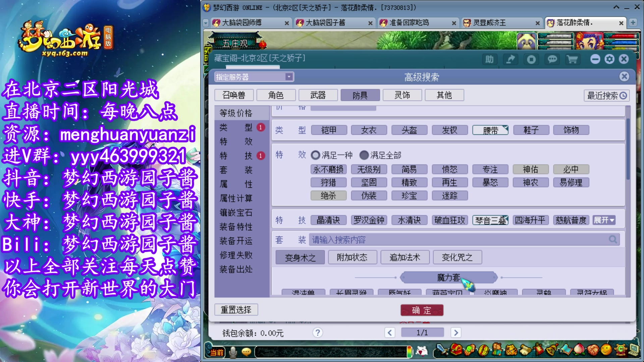Click the 当前 chat channel button
Image resolution: width=644 pixels, height=362 pixels.
click(217, 352)
